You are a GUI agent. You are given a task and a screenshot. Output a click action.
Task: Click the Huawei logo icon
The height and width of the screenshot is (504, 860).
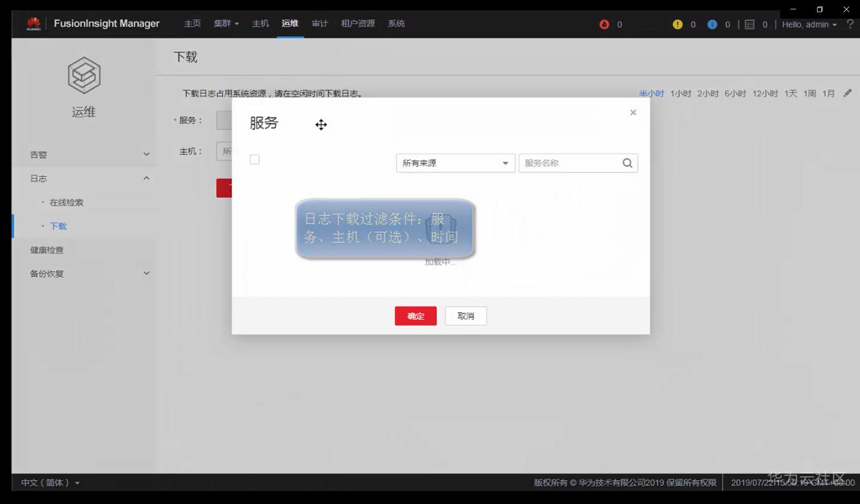coord(33,23)
